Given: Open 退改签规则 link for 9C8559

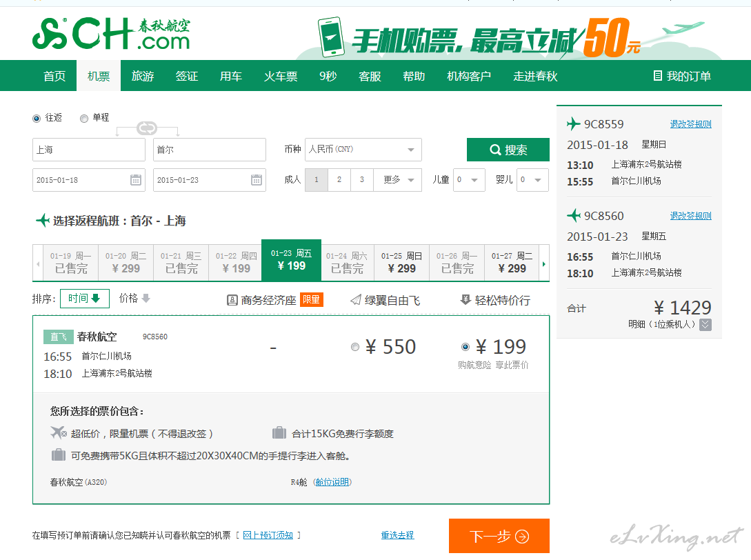Looking at the screenshot, I should (x=690, y=124).
